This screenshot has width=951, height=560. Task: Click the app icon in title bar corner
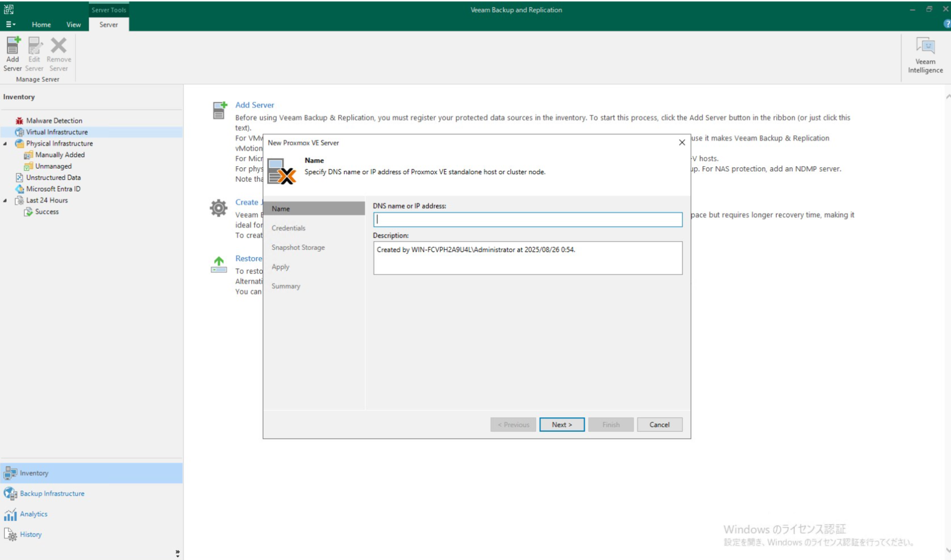pyautogui.click(x=9, y=9)
